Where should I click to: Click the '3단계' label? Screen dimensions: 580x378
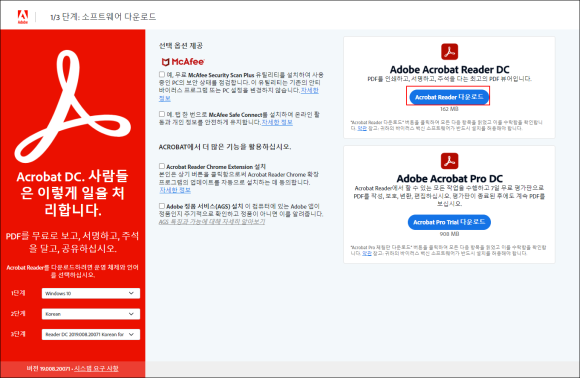pyautogui.click(x=18, y=334)
